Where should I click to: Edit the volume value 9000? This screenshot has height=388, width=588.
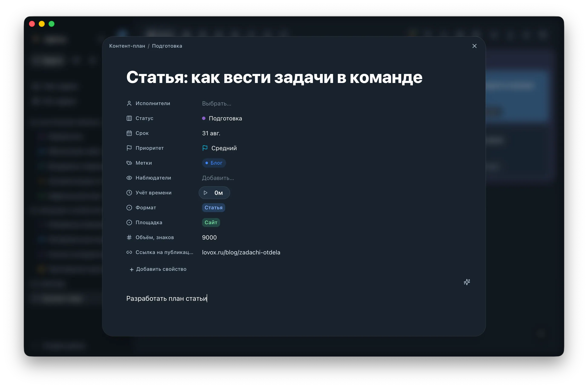coord(209,237)
